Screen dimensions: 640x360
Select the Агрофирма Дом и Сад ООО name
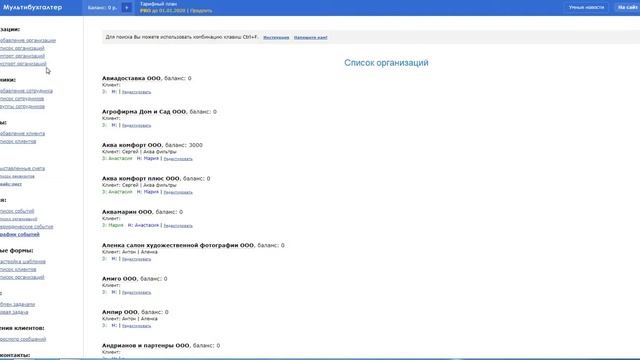tap(144, 111)
